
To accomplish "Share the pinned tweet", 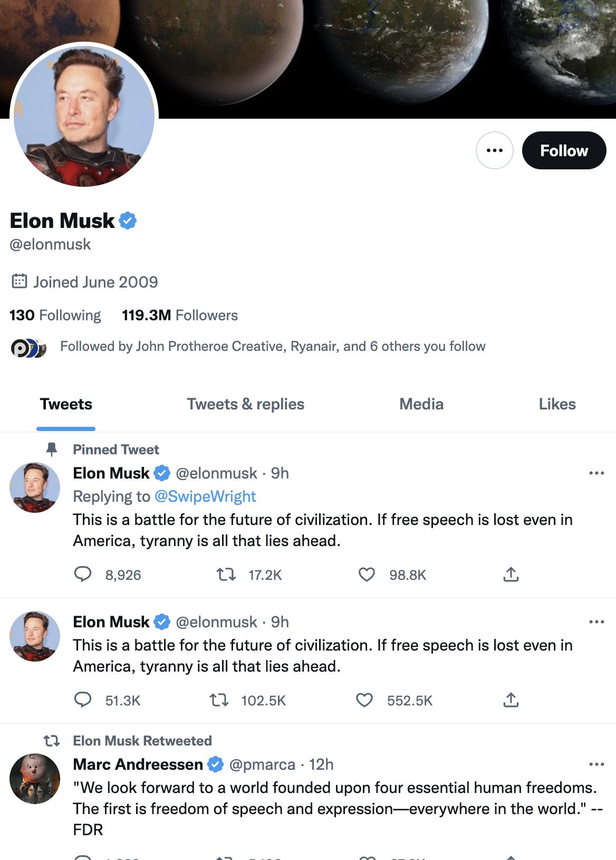I will coord(511,574).
